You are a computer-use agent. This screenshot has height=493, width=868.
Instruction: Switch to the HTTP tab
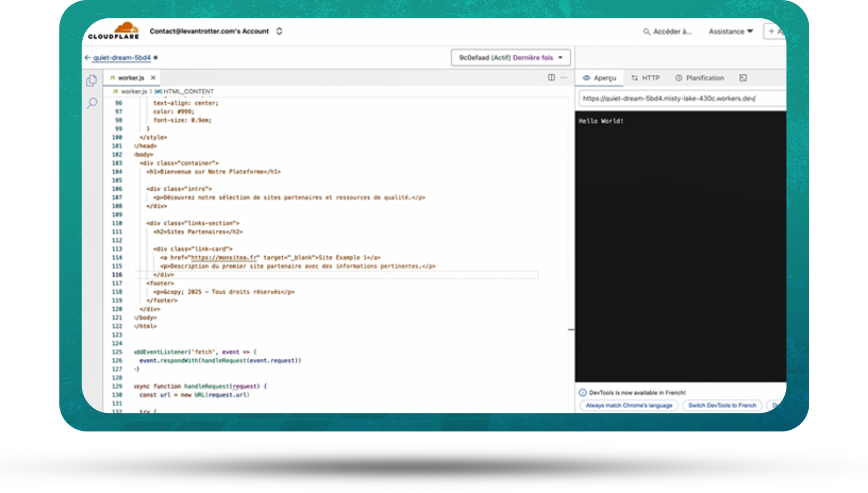click(646, 78)
